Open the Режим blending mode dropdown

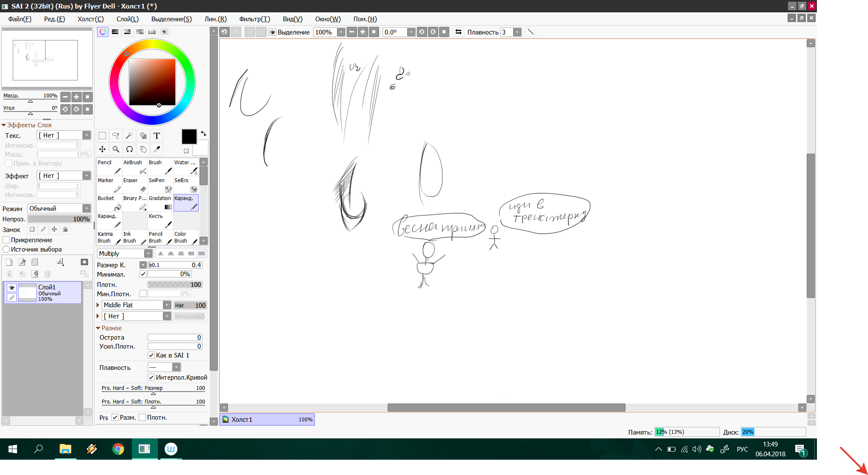click(x=86, y=208)
